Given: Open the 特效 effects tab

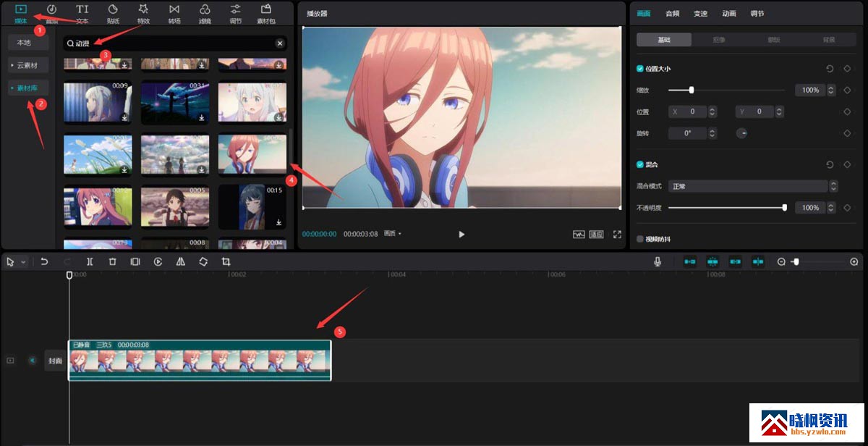Looking at the screenshot, I should [x=143, y=13].
